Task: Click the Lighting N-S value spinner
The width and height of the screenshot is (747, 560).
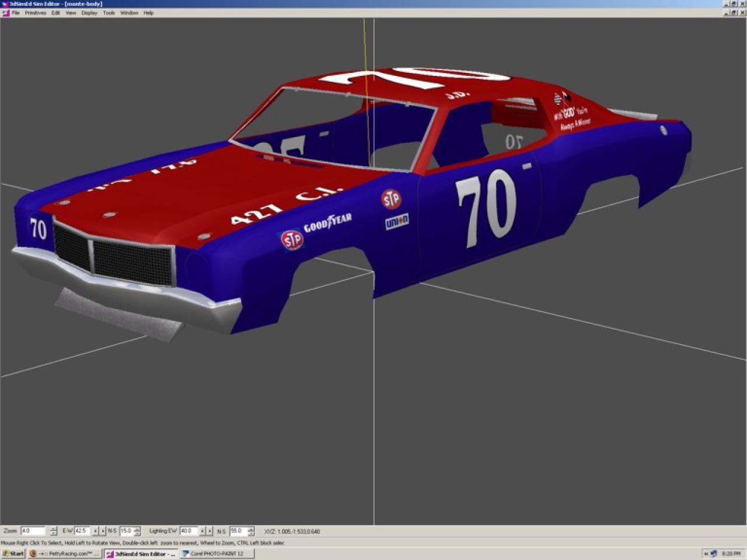Action: click(x=250, y=531)
